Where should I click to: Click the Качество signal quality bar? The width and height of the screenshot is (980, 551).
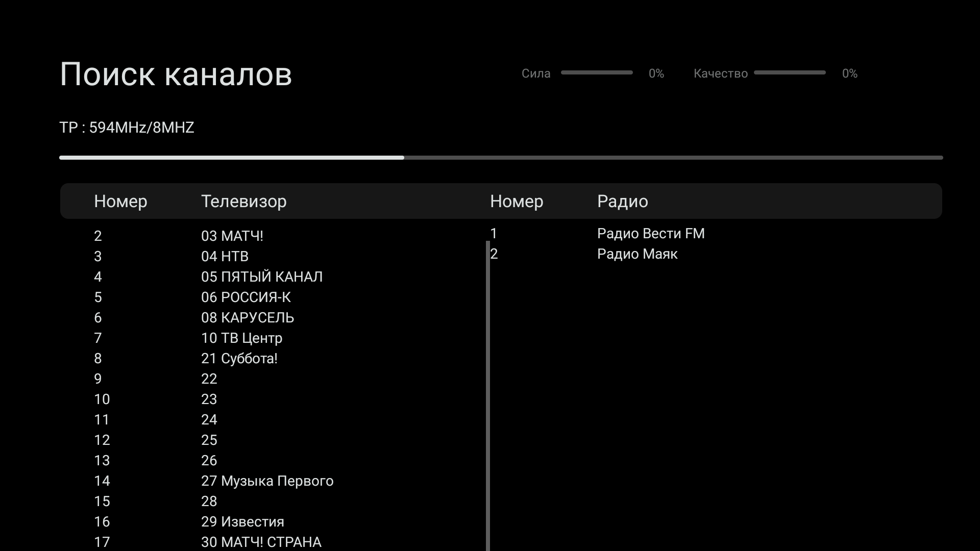click(x=789, y=73)
